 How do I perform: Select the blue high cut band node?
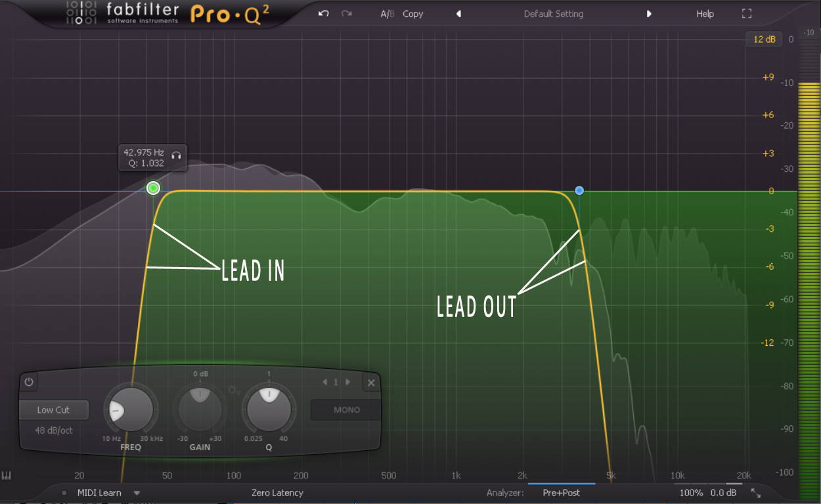pos(579,190)
